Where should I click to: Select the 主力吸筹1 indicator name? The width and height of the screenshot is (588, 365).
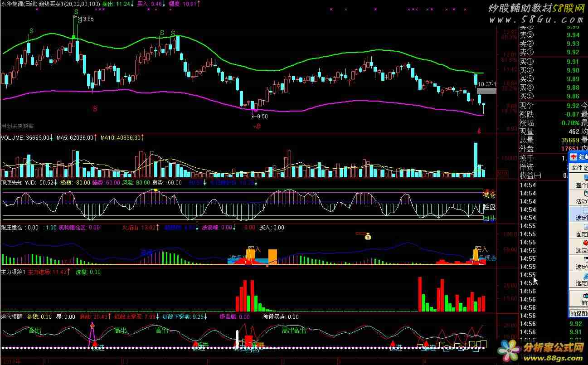13,272
